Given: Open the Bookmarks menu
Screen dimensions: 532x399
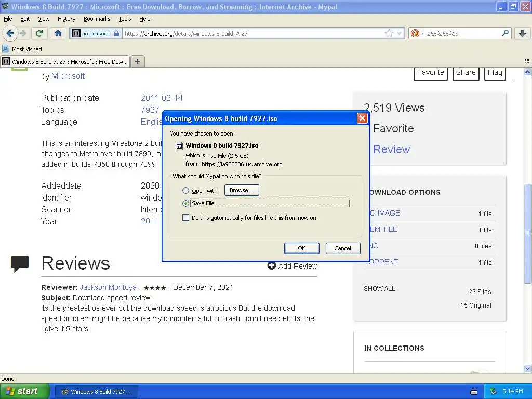Looking at the screenshot, I should pos(97,19).
